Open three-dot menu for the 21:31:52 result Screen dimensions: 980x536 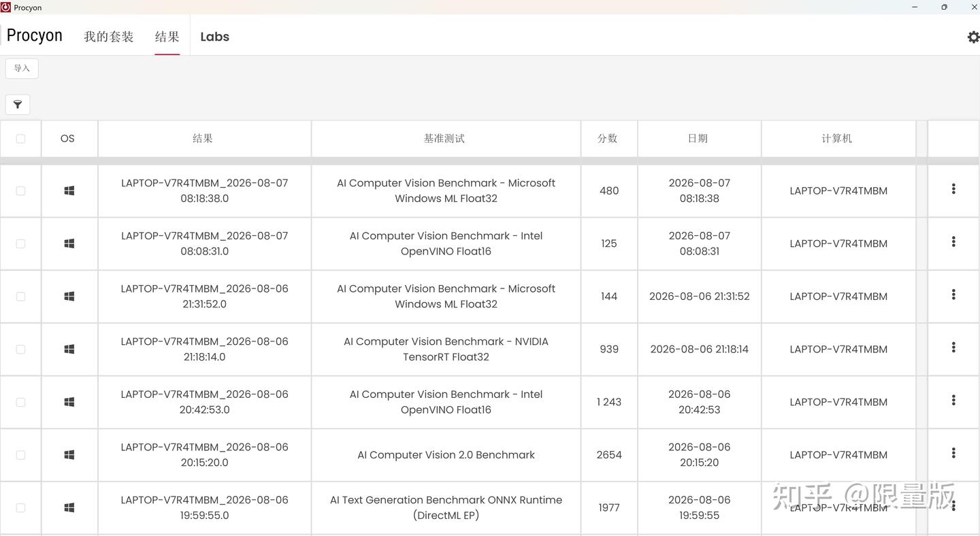tap(953, 295)
